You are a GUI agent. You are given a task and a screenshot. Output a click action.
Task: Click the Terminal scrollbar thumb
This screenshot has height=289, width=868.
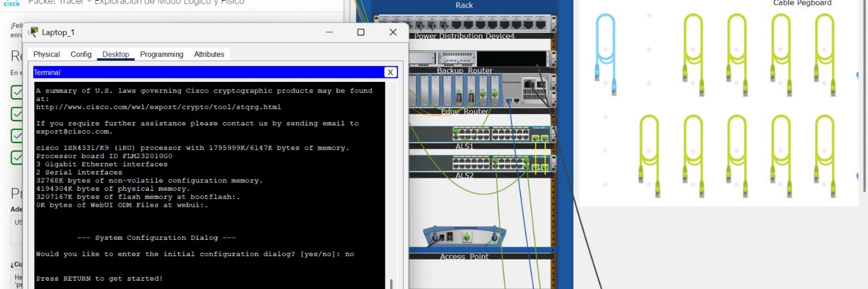click(391, 284)
